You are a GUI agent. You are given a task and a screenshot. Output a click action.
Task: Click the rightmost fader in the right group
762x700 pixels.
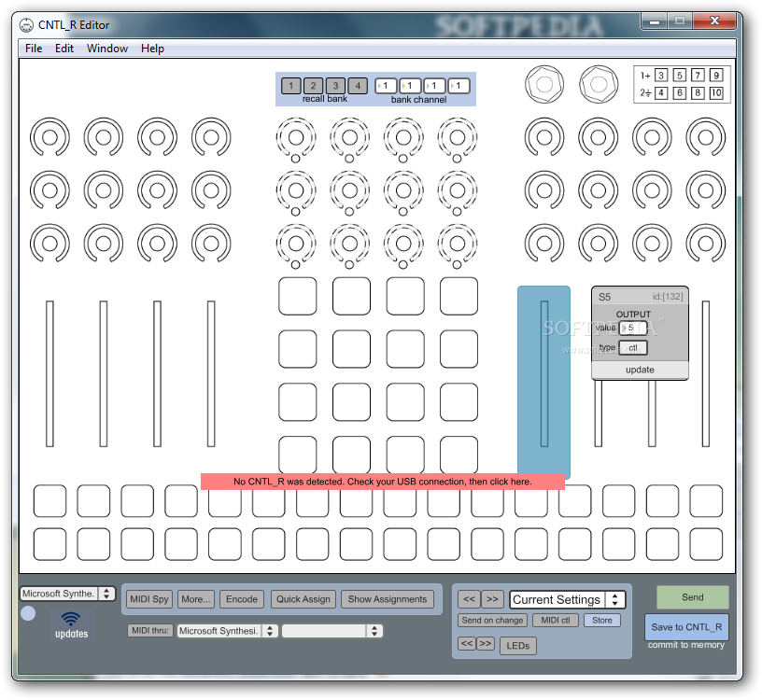pos(706,373)
